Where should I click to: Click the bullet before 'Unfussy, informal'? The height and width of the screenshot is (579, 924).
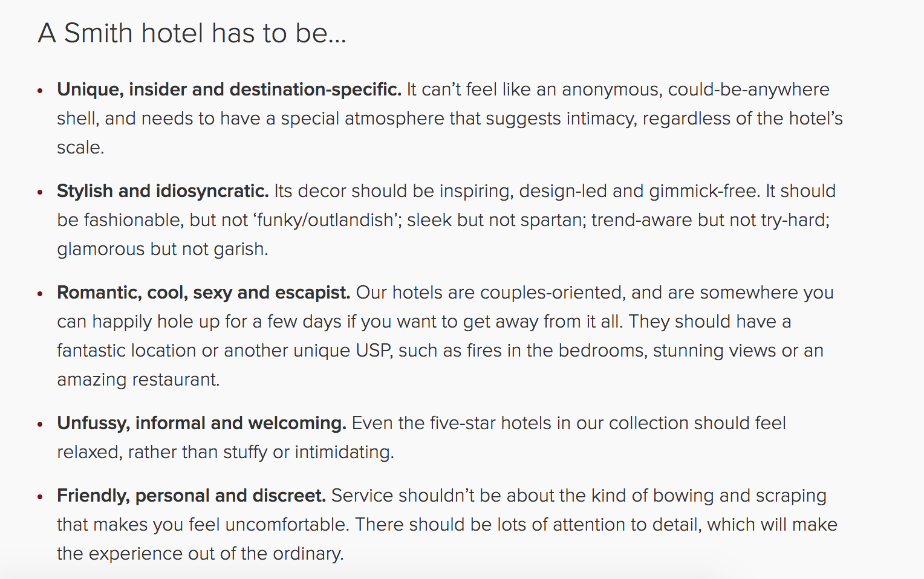click(40, 424)
